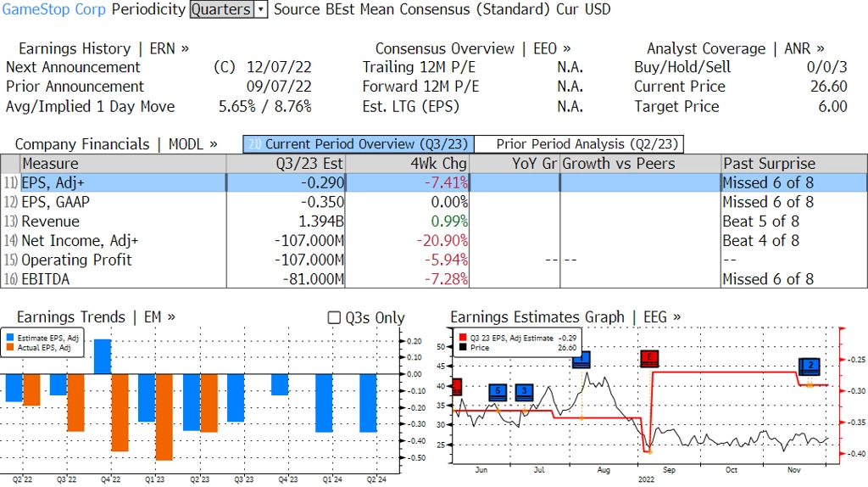Select the EBITDA measure row

coord(434,279)
